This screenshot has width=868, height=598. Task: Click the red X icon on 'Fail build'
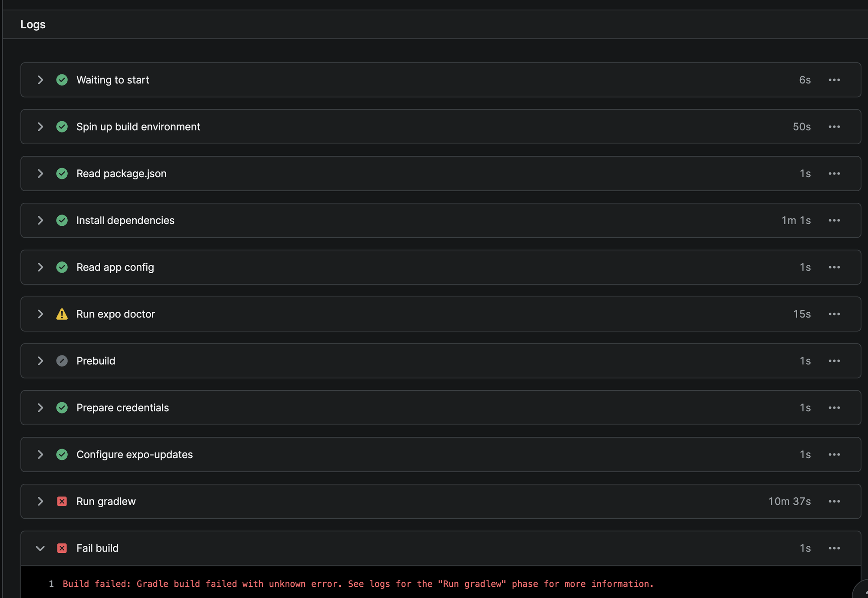pos(61,547)
